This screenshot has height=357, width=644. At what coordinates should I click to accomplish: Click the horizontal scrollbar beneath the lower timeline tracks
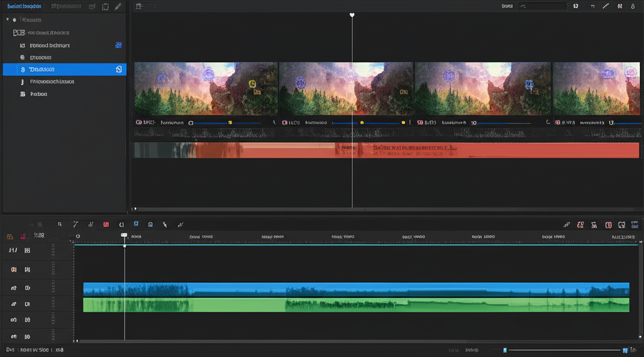click(273, 341)
